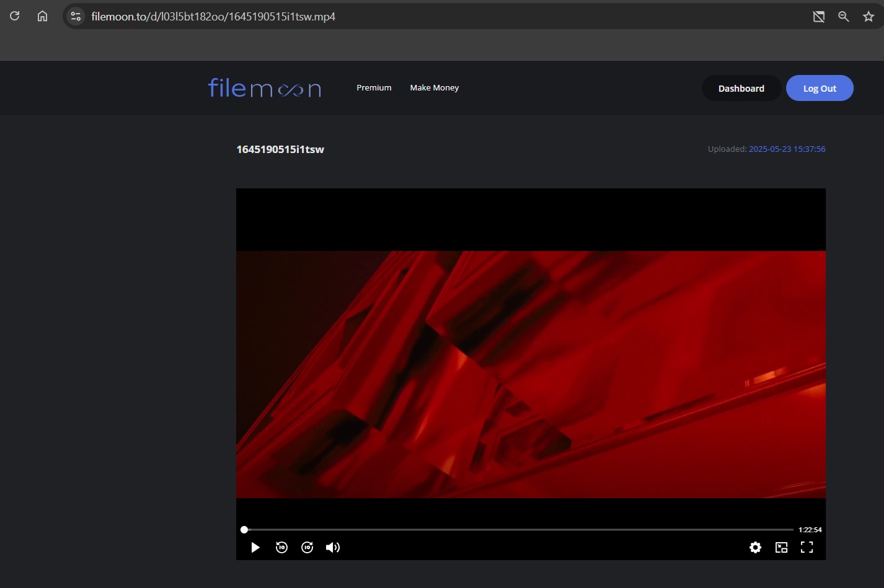Select the Make Money menu item
884x588 pixels.
pos(434,87)
